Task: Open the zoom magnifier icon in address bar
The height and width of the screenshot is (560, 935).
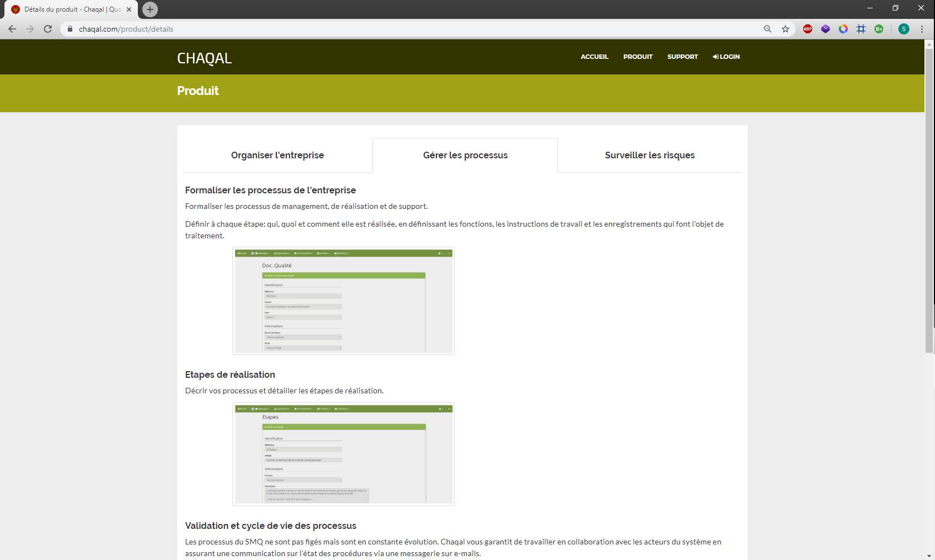Action: click(x=768, y=29)
